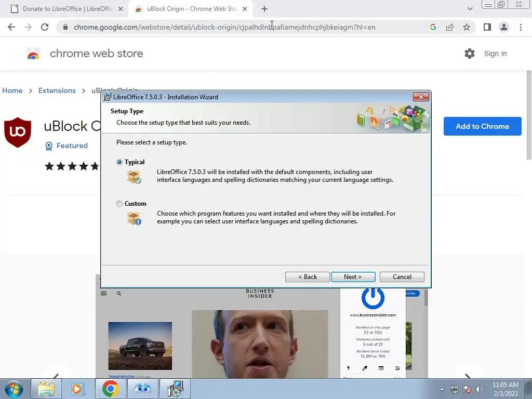
Task: Go to the Home breadcrumb link
Action: point(12,90)
